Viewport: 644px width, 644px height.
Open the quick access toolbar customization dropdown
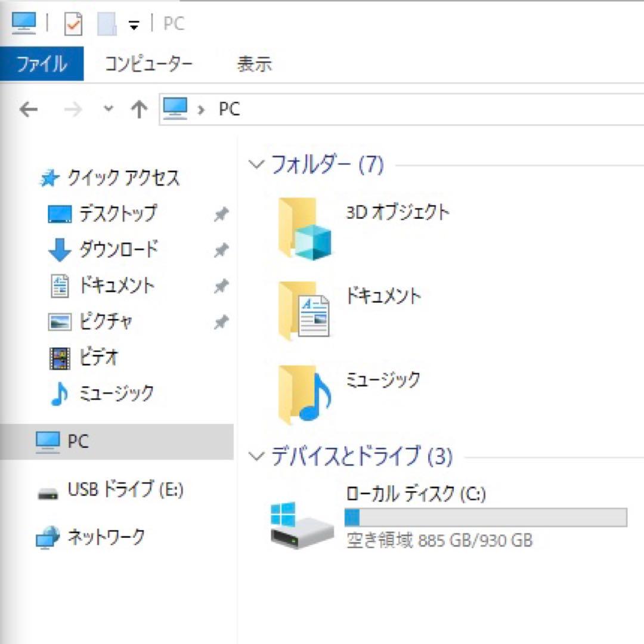134,24
